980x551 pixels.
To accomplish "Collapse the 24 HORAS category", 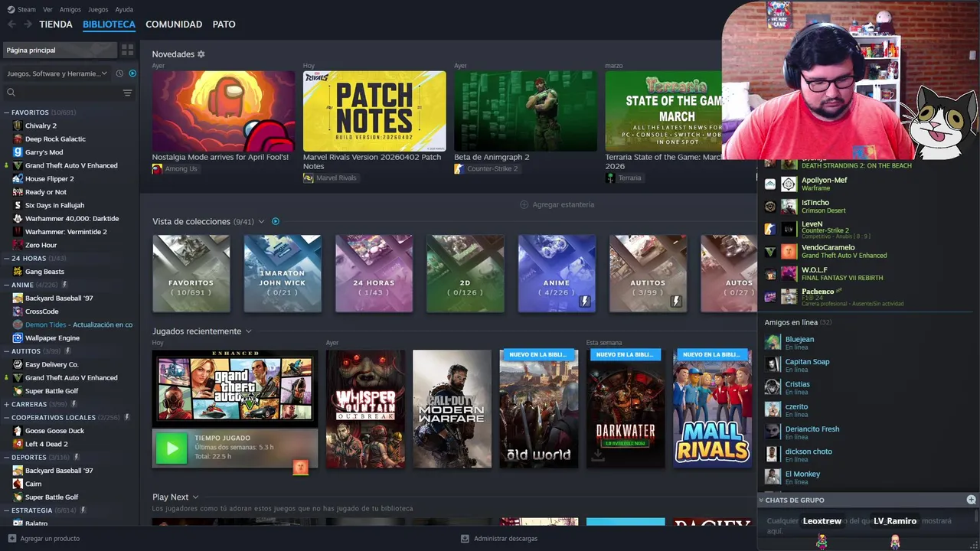I will pos(6,259).
